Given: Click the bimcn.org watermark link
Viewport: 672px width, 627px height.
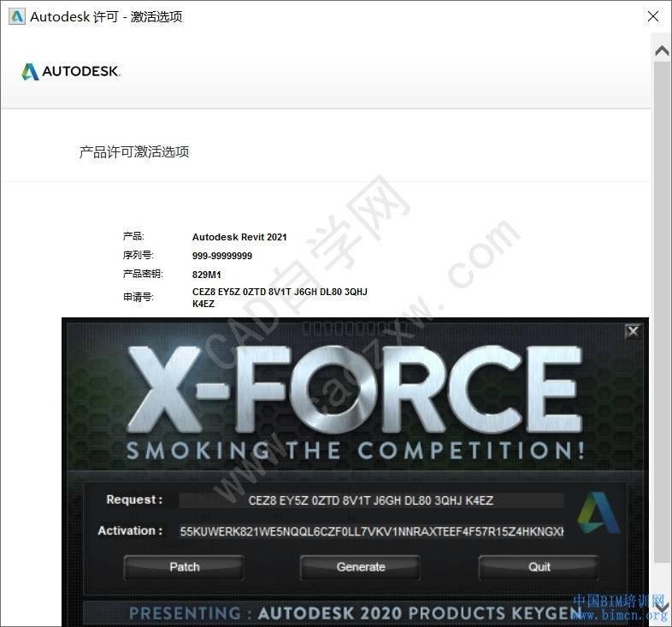Looking at the screenshot, I should coord(619,616).
